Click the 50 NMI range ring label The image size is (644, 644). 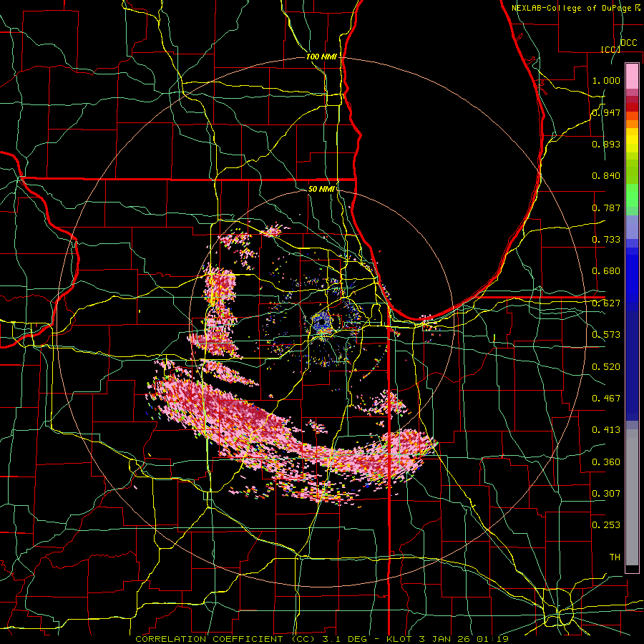click(x=321, y=189)
